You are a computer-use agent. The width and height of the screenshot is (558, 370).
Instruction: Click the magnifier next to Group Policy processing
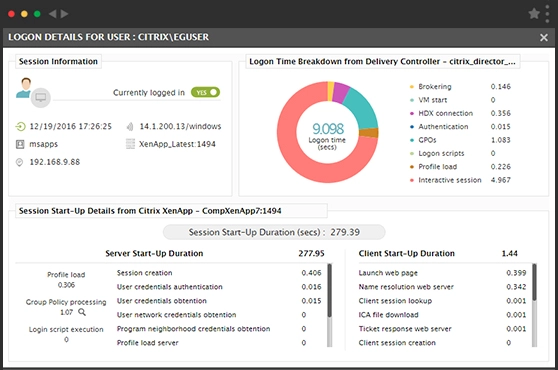(82, 312)
